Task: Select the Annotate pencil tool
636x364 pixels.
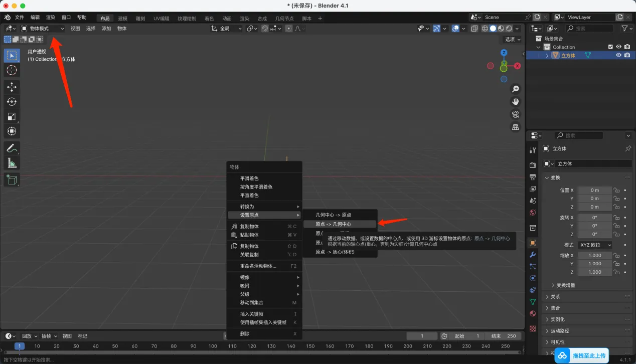Action: click(12, 148)
